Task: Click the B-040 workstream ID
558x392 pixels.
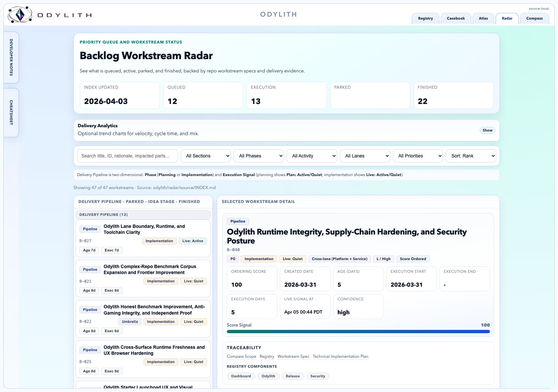Action: point(233,250)
